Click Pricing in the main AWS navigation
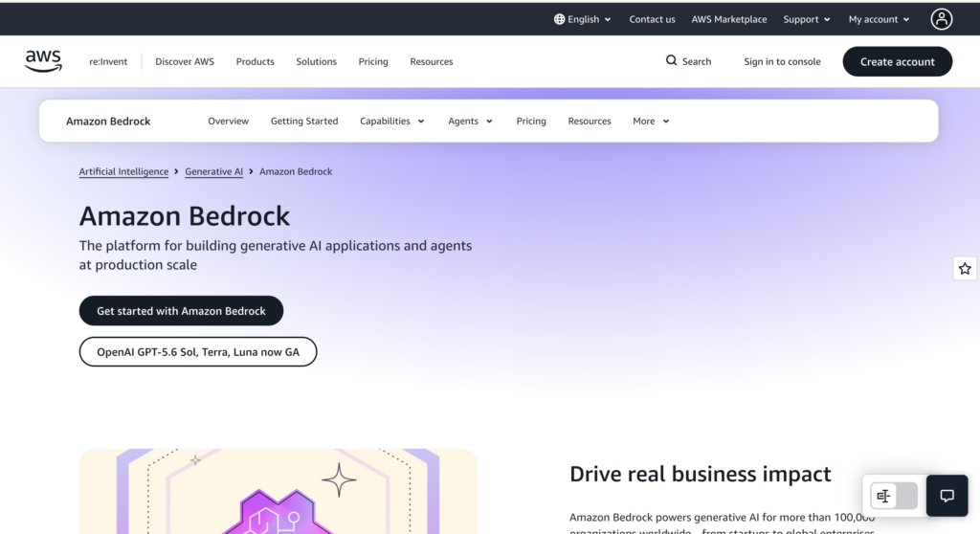Screen dimensions: 980x534 [x=373, y=61]
